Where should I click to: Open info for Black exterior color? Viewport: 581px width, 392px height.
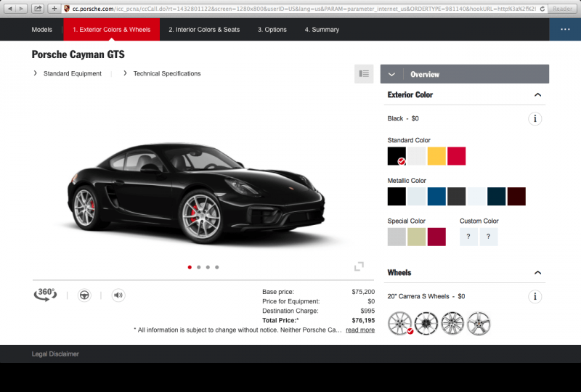tap(535, 118)
